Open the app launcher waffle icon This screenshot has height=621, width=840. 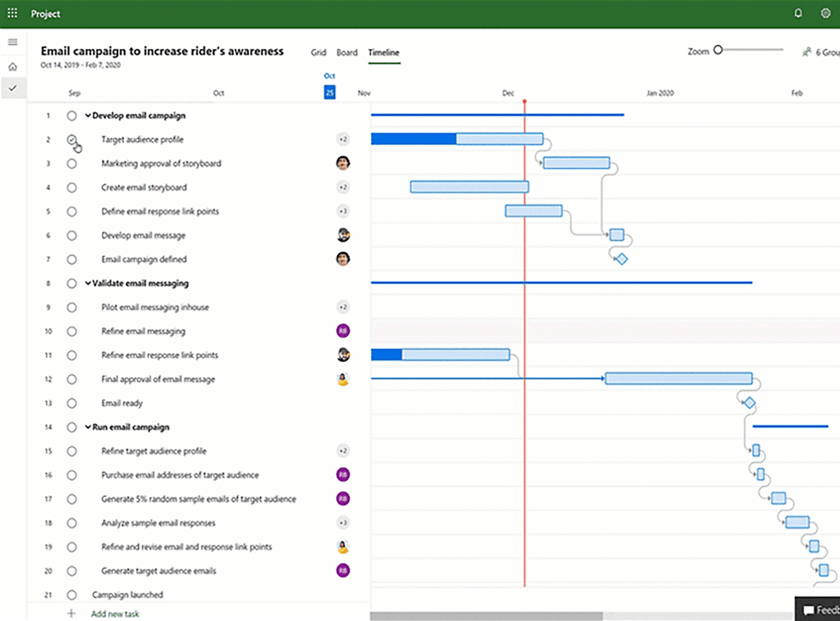tap(12, 13)
